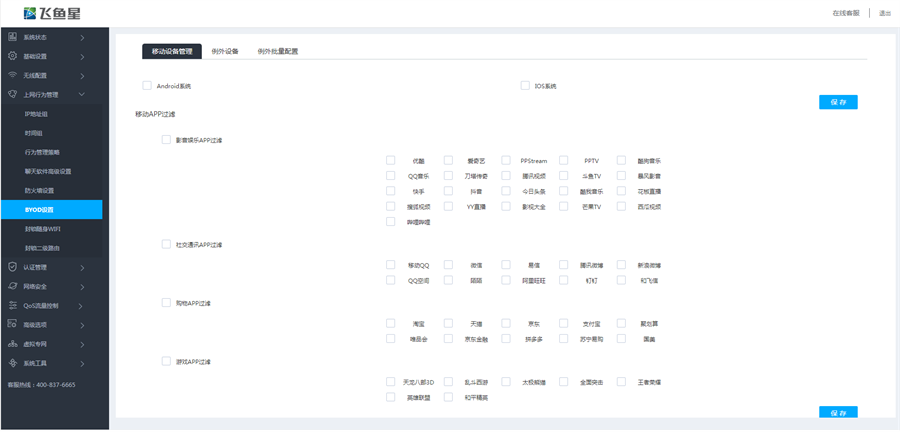Tick the 抖音 checkbox

click(x=448, y=190)
